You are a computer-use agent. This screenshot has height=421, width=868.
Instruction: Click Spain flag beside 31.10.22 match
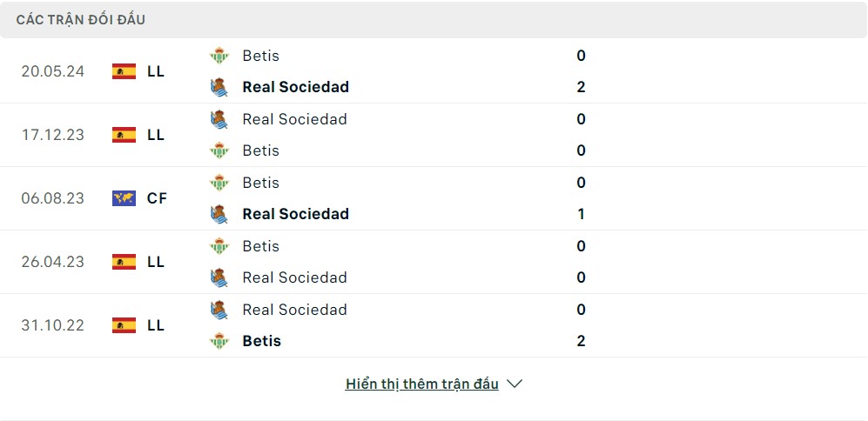coord(124,325)
